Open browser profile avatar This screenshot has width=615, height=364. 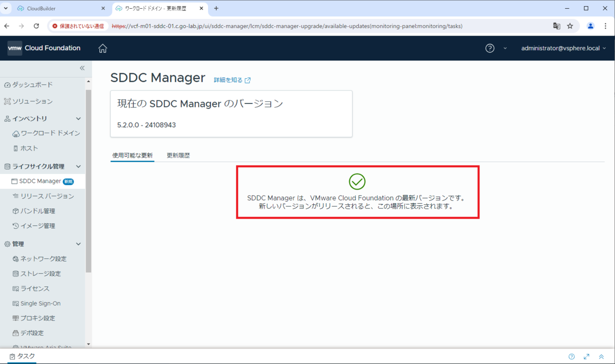tap(590, 26)
